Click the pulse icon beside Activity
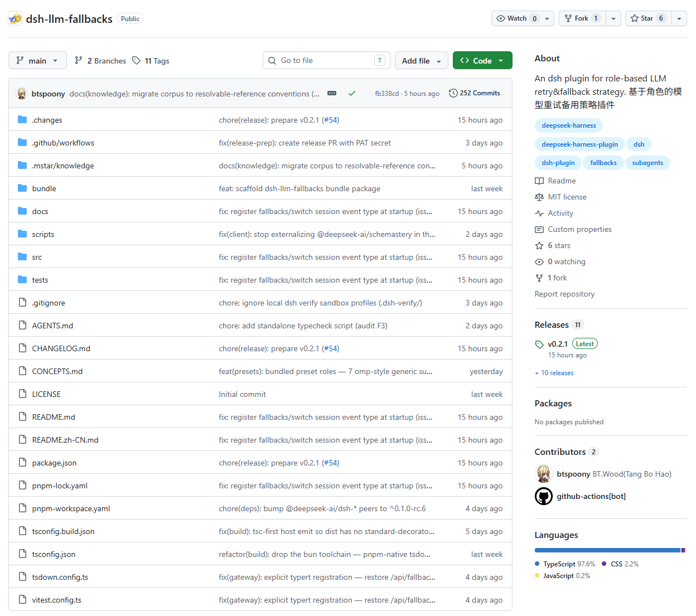696x616 pixels. [539, 213]
